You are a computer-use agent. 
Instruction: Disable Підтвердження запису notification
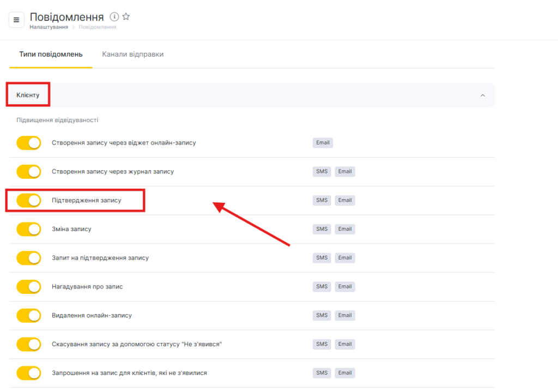click(29, 201)
